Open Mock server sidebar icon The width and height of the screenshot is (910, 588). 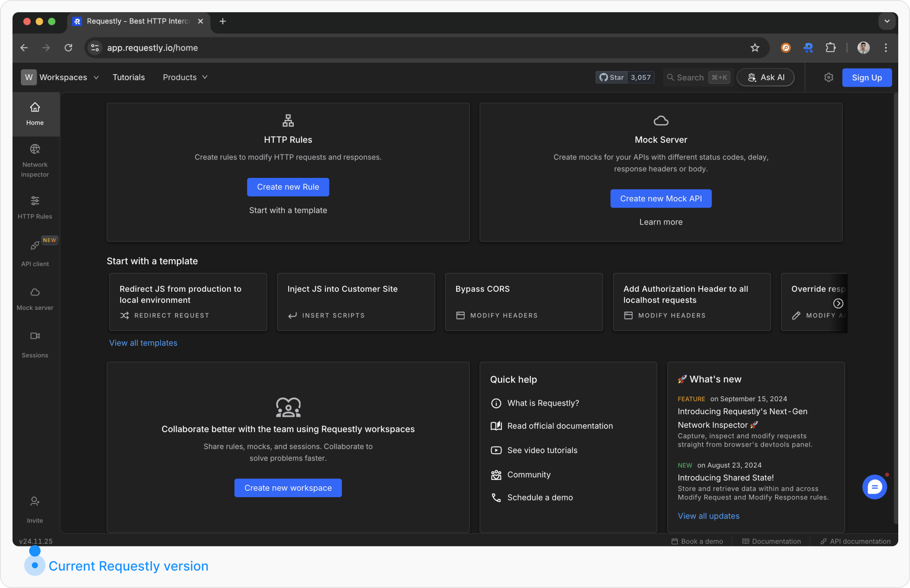(35, 299)
